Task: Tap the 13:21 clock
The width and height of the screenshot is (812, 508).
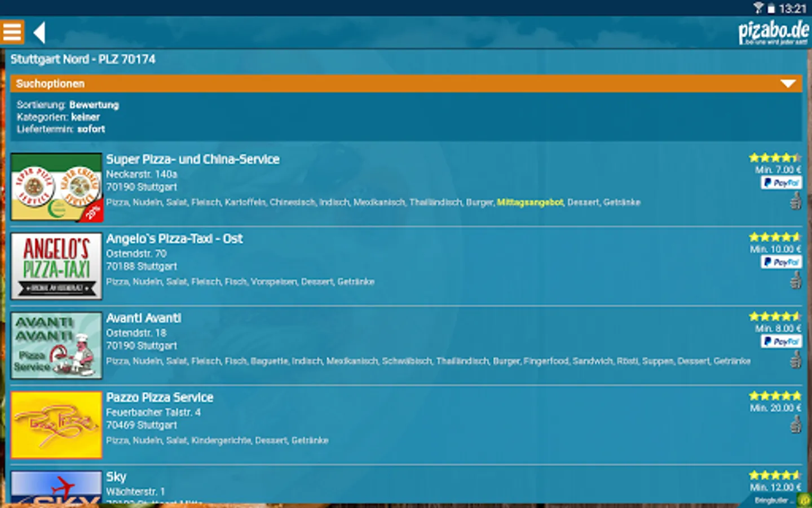Action: tap(793, 8)
